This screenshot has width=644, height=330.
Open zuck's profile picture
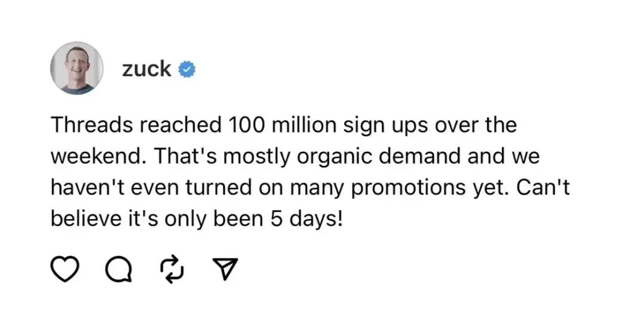pyautogui.click(x=77, y=69)
